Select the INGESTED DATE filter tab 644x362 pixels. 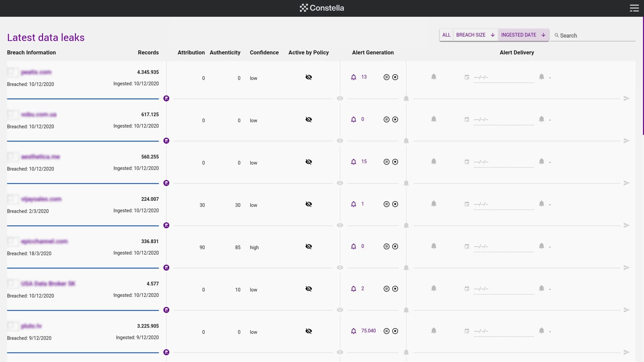click(x=523, y=35)
